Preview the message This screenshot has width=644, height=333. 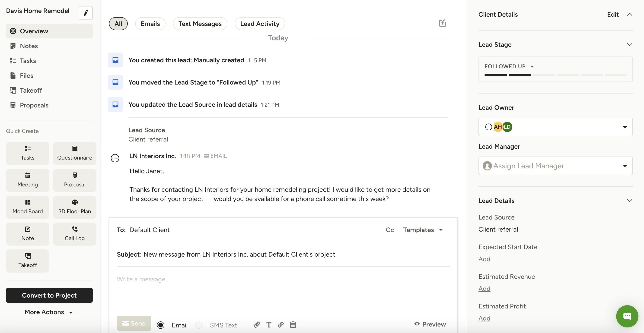click(430, 324)
